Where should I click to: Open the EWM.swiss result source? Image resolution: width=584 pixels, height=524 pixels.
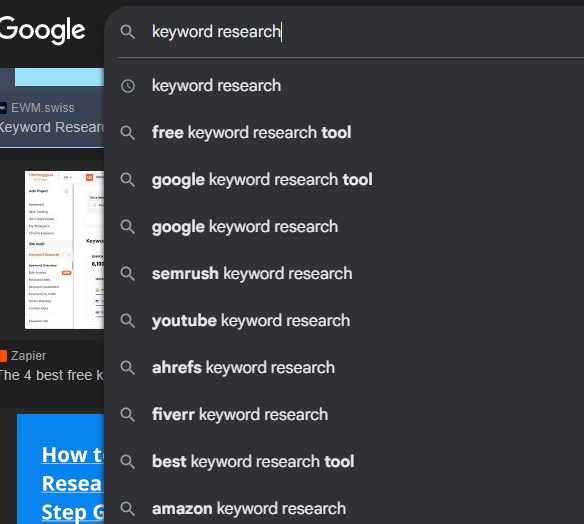42,108
